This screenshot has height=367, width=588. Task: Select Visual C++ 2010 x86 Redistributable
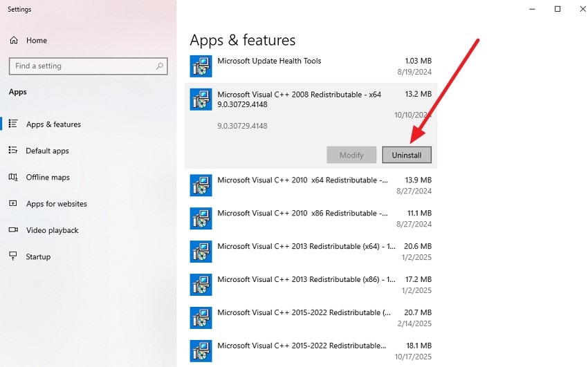coord(311,218)
